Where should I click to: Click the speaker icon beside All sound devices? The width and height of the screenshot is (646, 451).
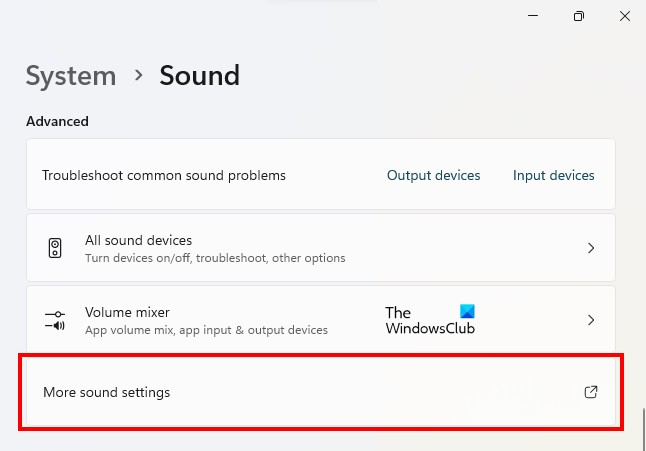pos(55,248)
